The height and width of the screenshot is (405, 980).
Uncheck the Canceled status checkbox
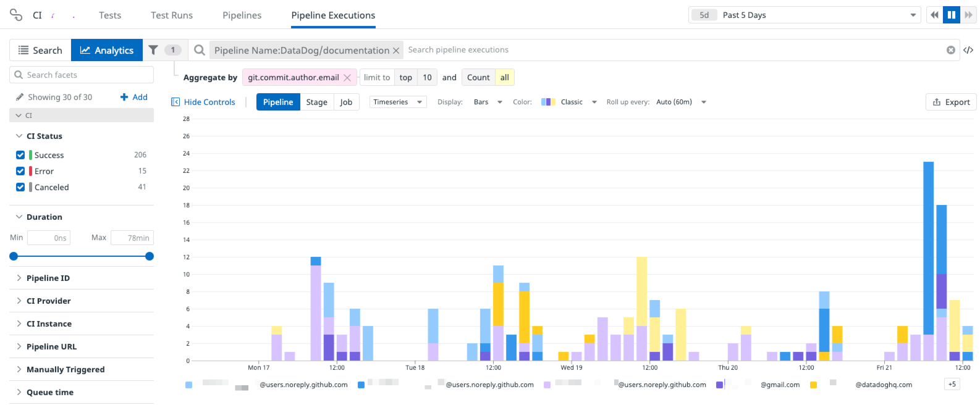coord(20,187)
